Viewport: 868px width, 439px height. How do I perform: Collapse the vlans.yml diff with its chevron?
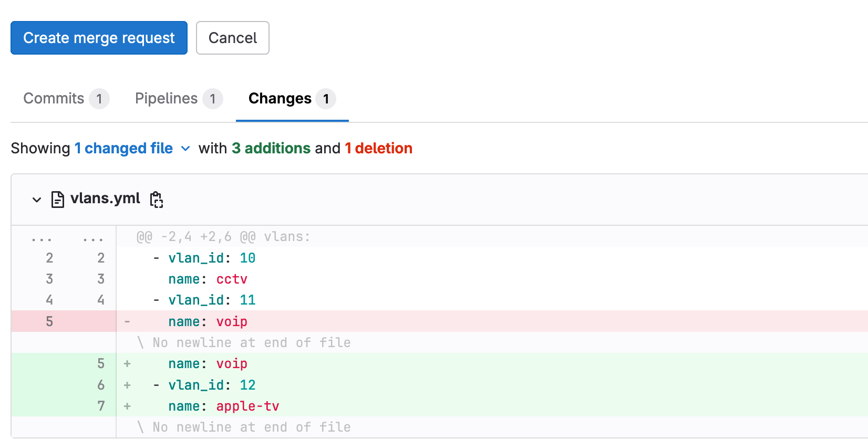click(x=37, y=200)
